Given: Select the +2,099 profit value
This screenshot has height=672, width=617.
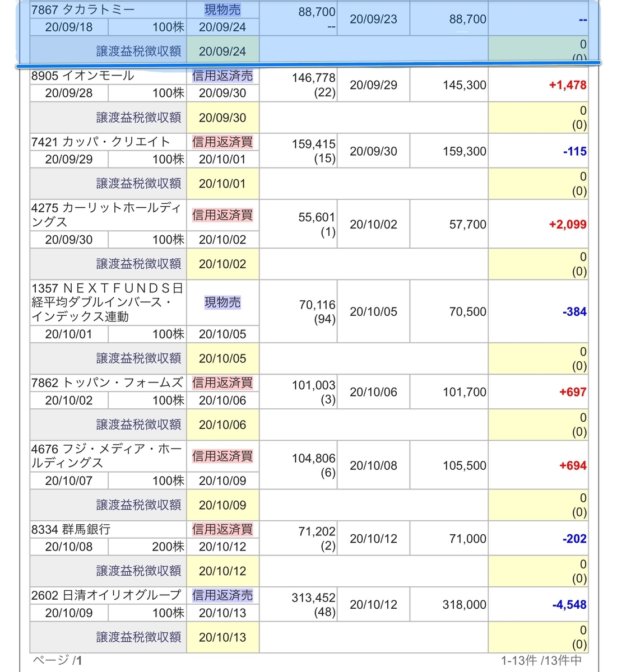Looking at the screenshot, I should click(x=568, y=225).
